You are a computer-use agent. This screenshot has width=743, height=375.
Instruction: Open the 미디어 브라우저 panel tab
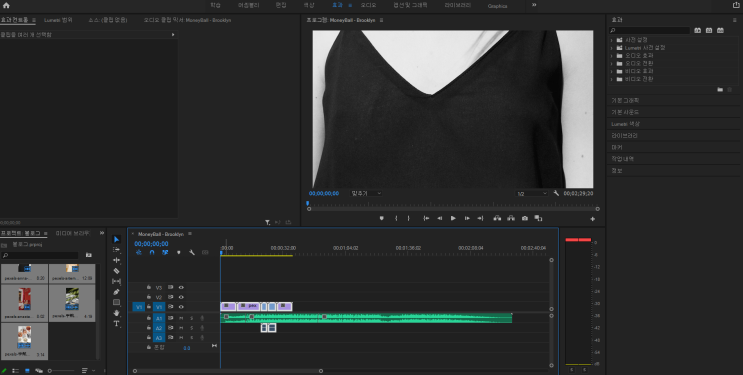[x=72, y=233]
